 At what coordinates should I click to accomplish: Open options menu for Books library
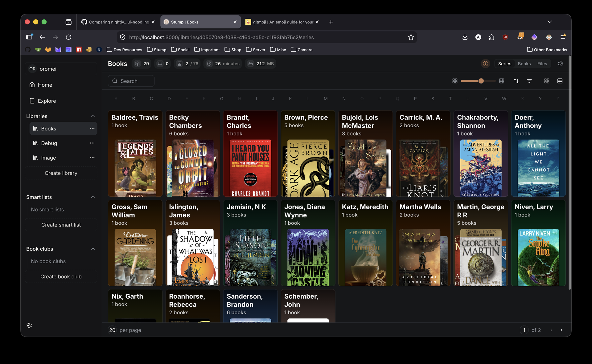[x=92, y=129]
